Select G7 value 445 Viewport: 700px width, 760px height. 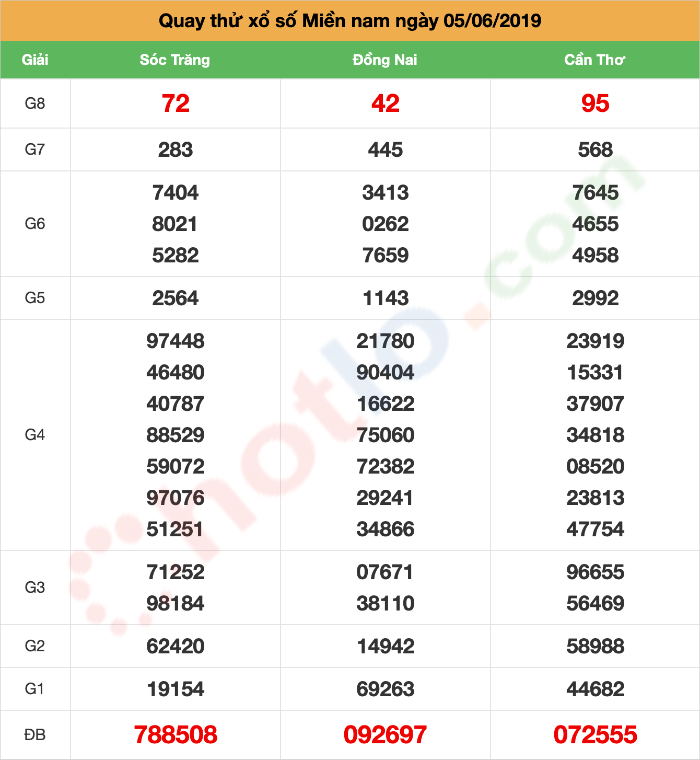[386, 150]
